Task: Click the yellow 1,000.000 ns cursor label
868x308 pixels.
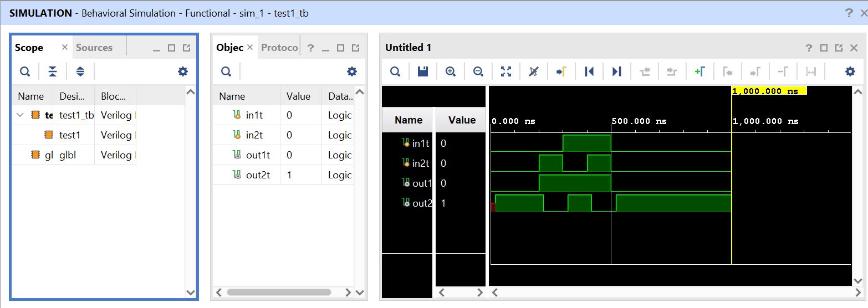Action: point(769,91)
